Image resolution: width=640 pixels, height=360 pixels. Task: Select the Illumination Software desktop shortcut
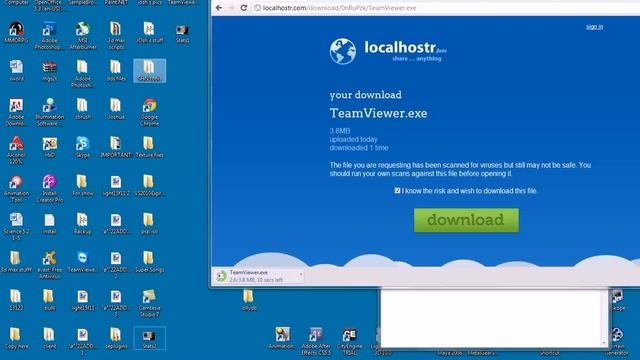(49, 112)
